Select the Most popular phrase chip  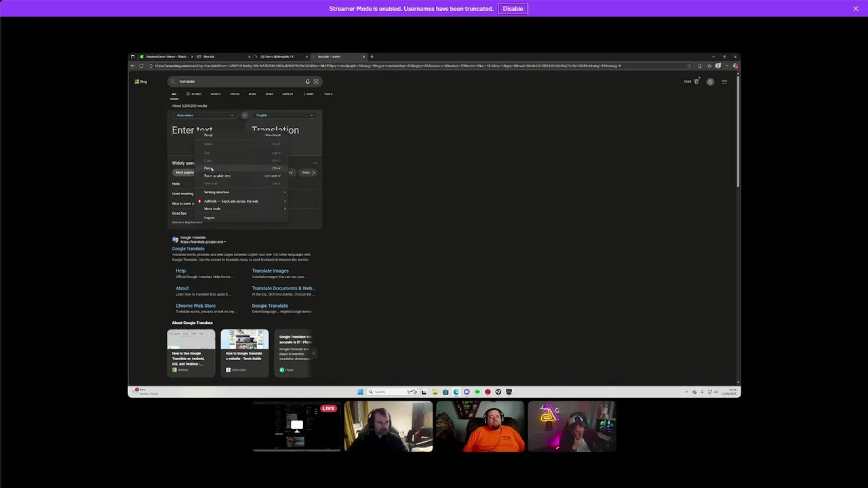[185, 172]
